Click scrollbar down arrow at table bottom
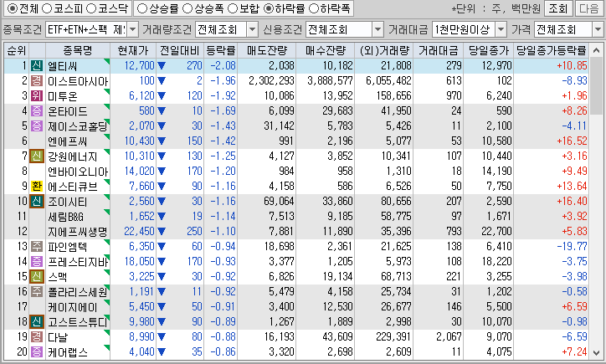606x364 pixels. pos(596,352)
